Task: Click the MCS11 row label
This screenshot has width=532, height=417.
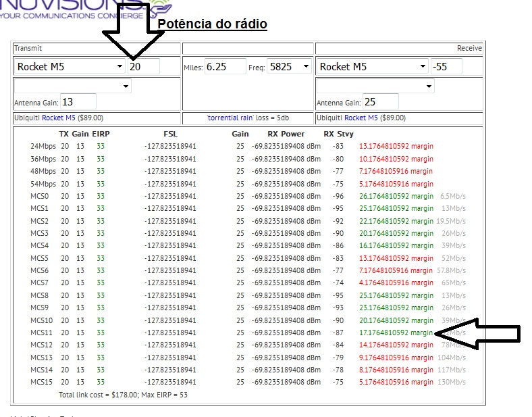Action: [41, 333]
